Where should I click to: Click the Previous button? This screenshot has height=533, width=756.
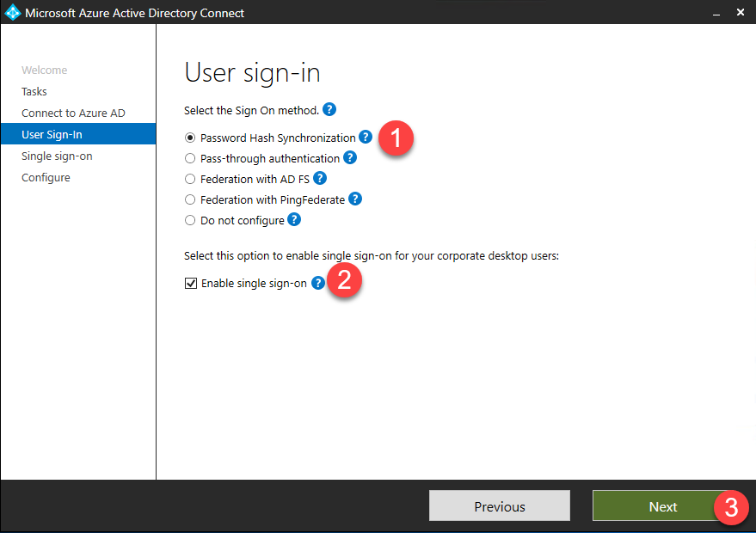tap(500, 506)
